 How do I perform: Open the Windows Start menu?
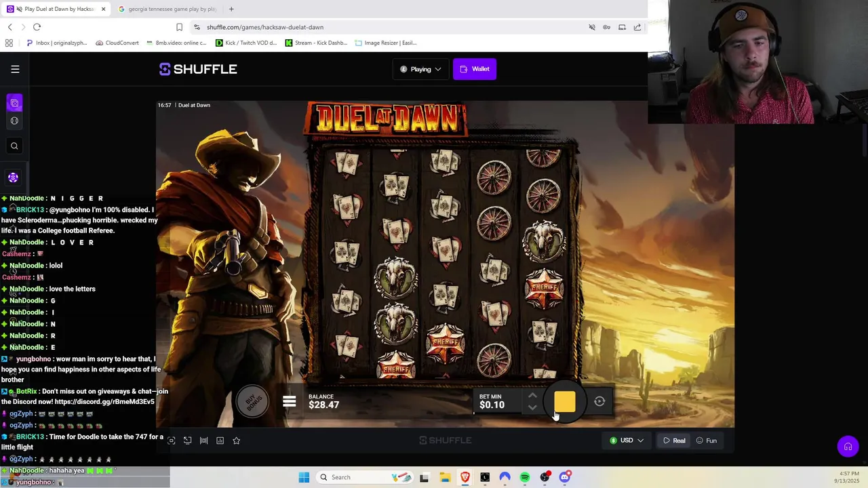[304, 477]
